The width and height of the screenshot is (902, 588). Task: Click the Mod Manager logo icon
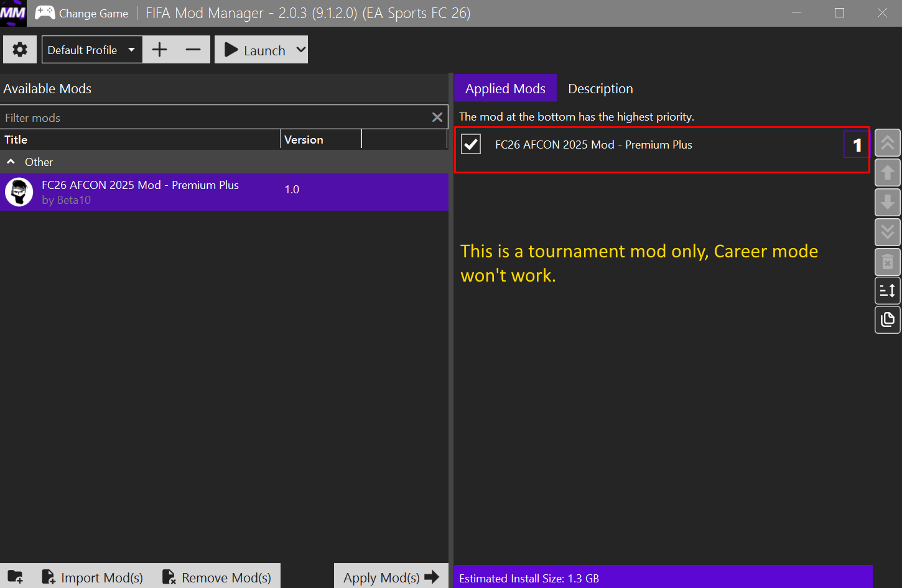tap(13, 13)
